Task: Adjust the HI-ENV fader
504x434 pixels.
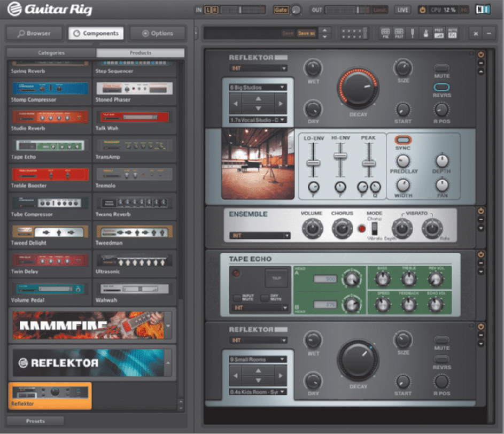Action: point(340,156)
